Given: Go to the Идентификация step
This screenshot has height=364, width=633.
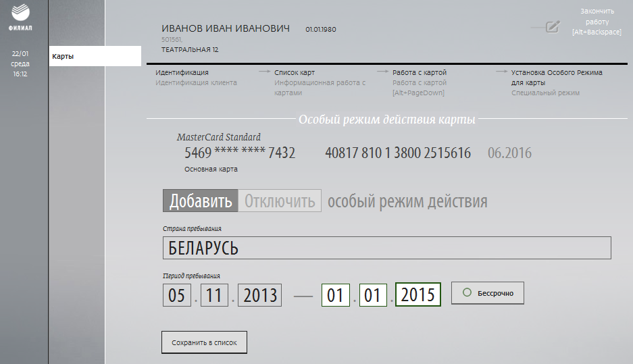Looking at the screenshot, I should (x=182, y=73).
